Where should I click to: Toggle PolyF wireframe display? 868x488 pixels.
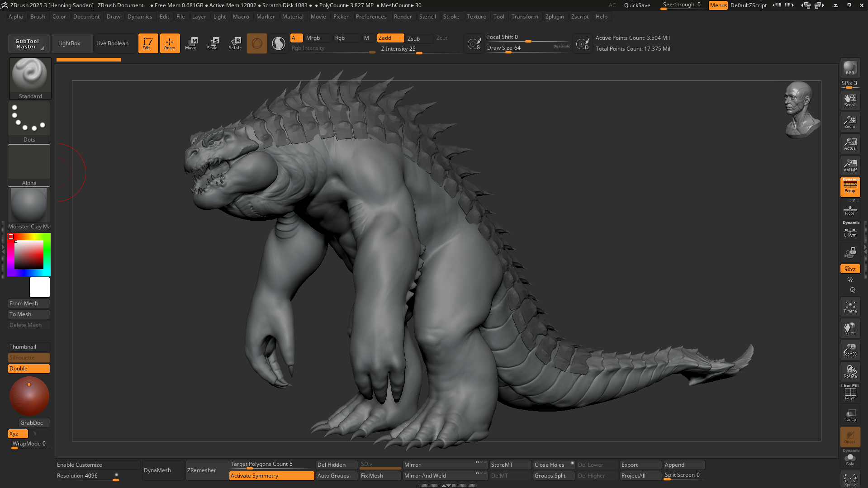point(850,393)
